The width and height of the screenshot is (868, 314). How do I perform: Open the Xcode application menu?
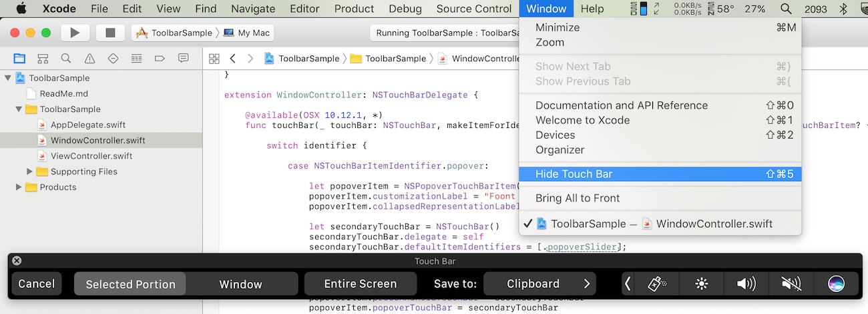coord(59,9)
